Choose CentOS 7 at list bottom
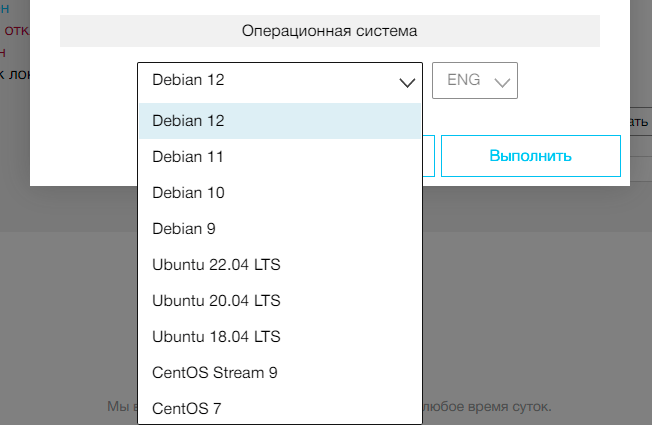Screen dimensions: 652x425 click(x=279, y=408)
